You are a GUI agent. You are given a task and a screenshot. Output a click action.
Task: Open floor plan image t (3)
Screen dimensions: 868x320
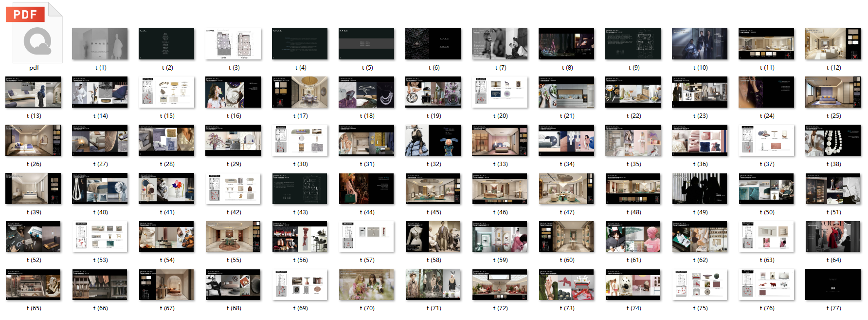coord(233,44)
